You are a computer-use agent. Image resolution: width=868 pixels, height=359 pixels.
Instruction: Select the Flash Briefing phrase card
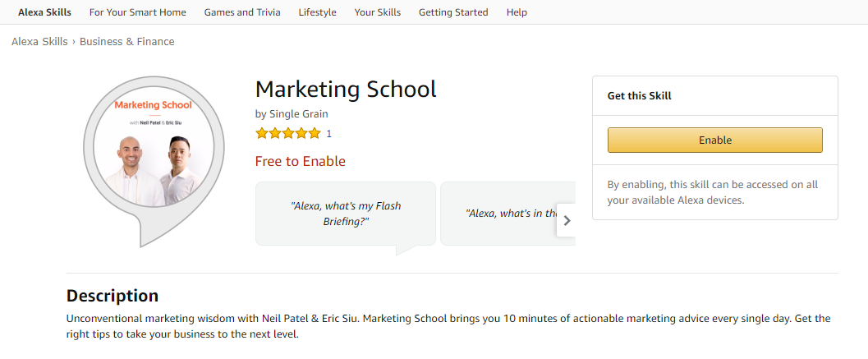tap(346, 214)
